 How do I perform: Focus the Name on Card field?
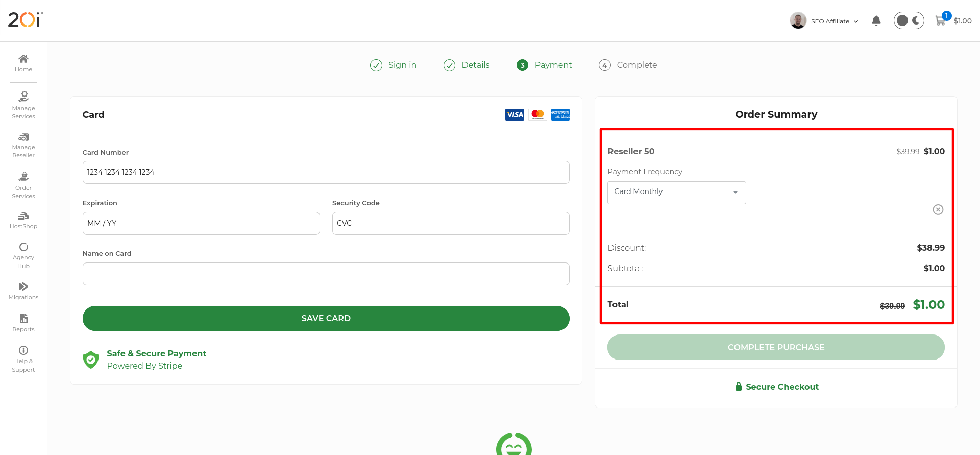[326, 274]
